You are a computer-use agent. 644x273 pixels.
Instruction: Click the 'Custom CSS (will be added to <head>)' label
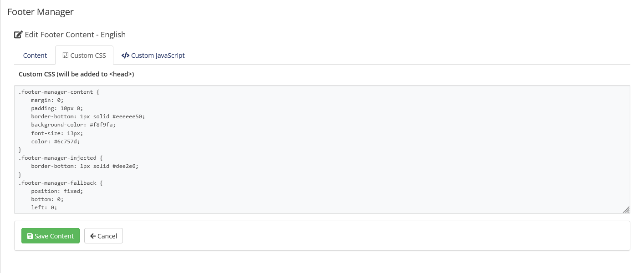(x=76, y=74)
